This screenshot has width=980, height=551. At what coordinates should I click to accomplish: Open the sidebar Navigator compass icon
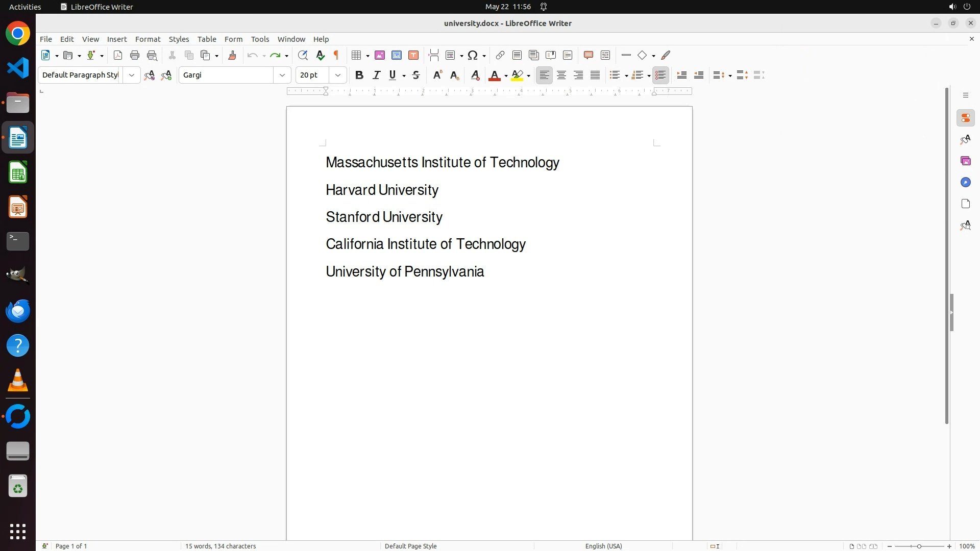click(965, 183)
